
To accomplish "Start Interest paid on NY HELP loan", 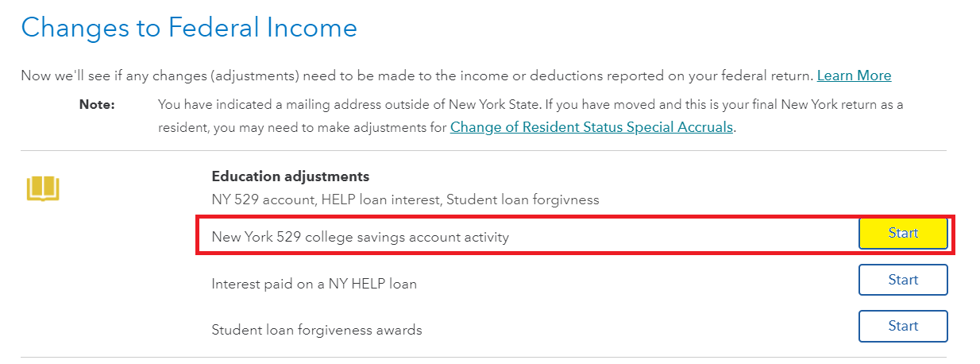I will pyautogui.click(x=903, y=280).
